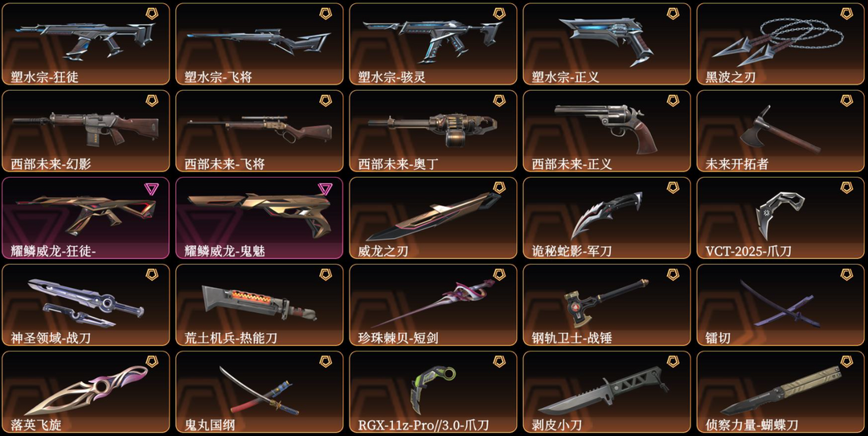The width and height of the screenshot is (868, 436).
Task: Click the gold tier badge on 威龙之刃
Action: tap(499, 187)
